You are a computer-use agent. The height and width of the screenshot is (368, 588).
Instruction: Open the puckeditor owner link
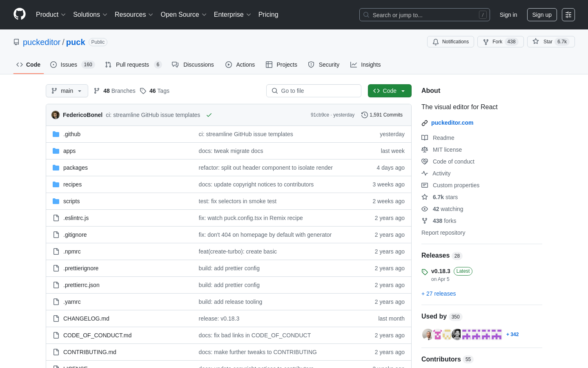click(42, 42)
